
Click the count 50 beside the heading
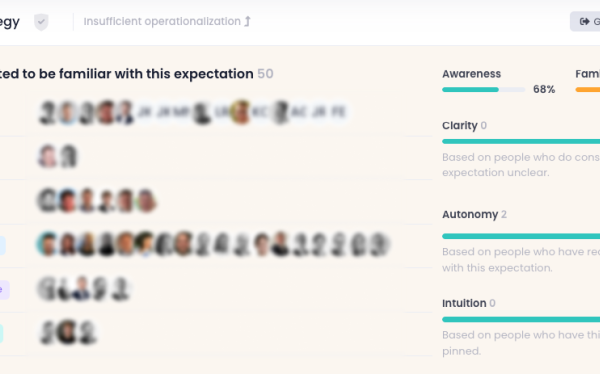[265, 74]
